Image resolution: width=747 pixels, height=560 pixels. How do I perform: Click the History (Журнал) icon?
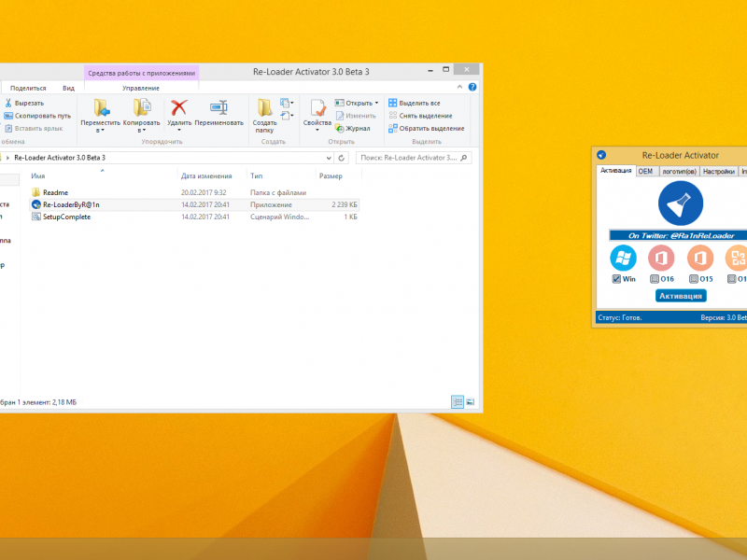[339, 129]
